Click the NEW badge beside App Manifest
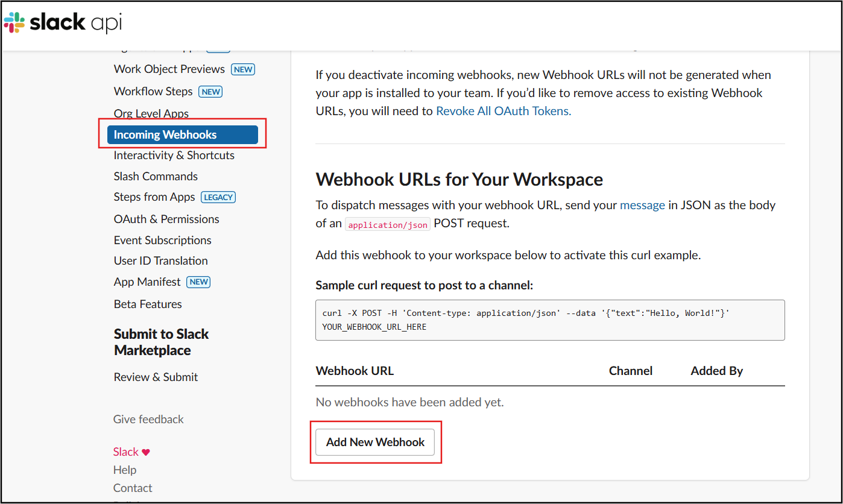Image resolution: width=843 pixels, height=504 pixels. 198,282
